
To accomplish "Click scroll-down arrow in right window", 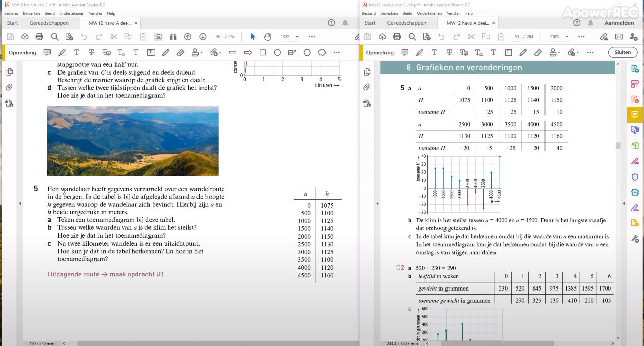I will coord(617,338).
